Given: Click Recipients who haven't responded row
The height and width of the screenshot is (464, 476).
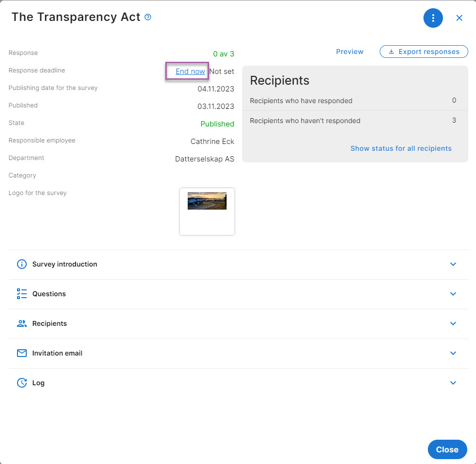Looking at the screenshot, I should coord(355,121).
